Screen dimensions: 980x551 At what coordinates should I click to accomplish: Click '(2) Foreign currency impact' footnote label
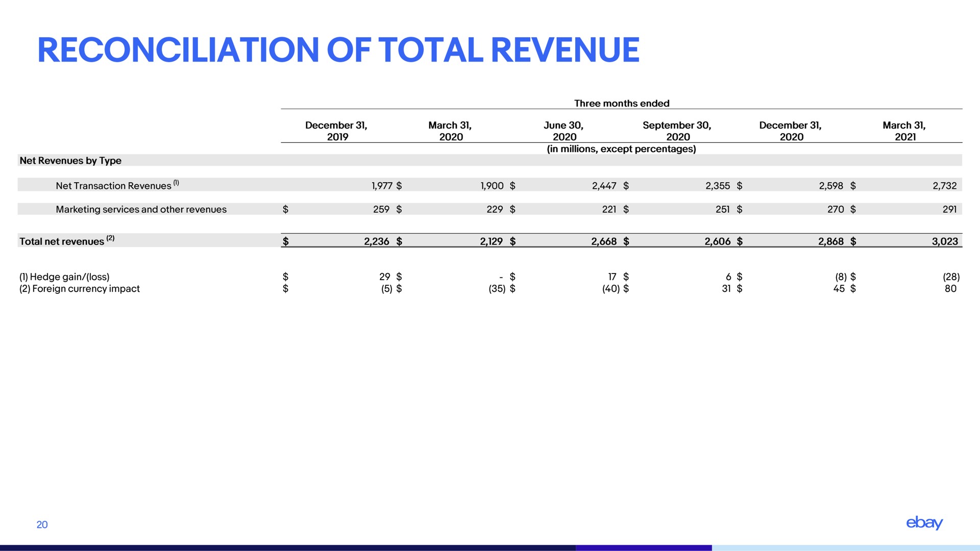coord(79,289)
